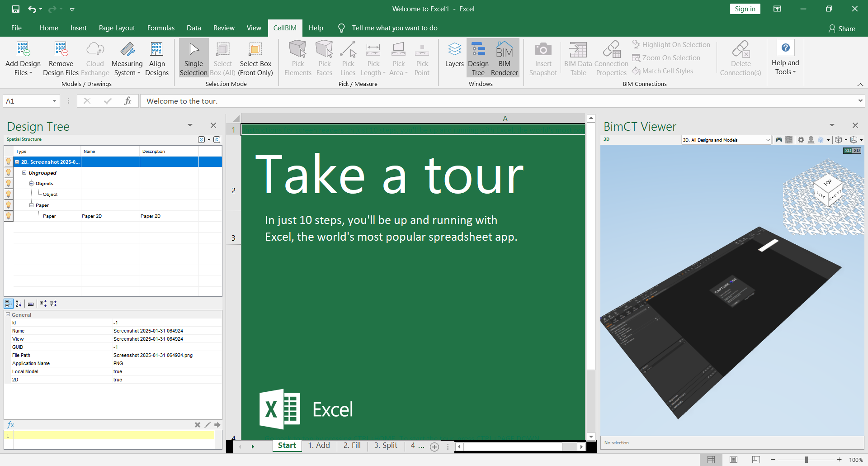Click the wireframe cube view icon in BimCT Viewer
Screen dimensions: 868x466
(x=838, y=140)
